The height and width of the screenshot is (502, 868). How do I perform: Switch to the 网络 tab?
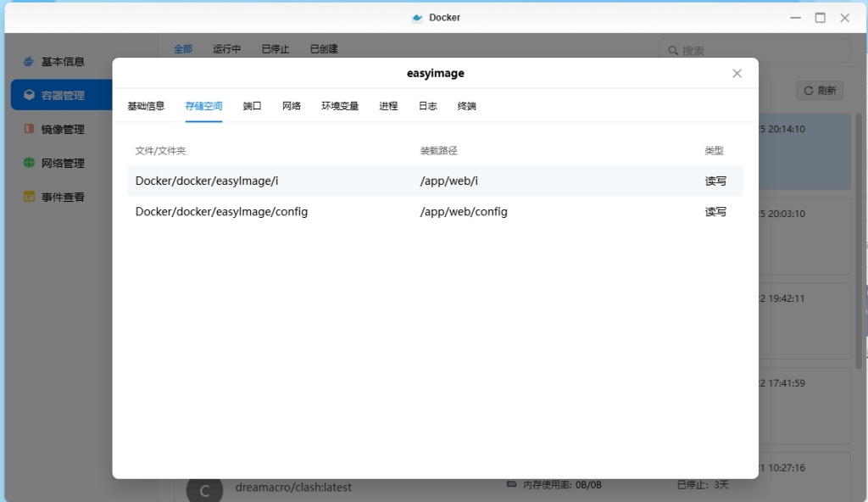(292, 106)
